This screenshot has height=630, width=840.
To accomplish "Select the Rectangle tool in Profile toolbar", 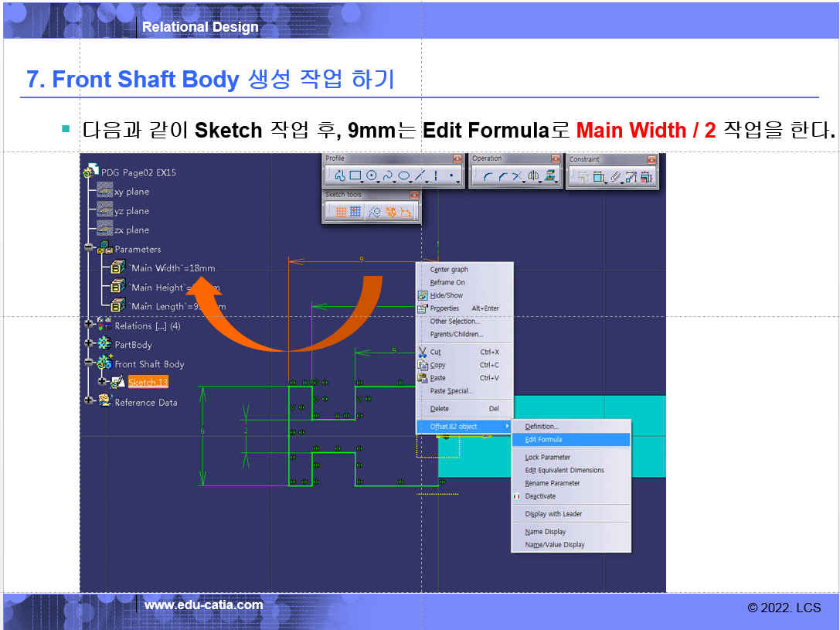I will (x=356, y=176).
